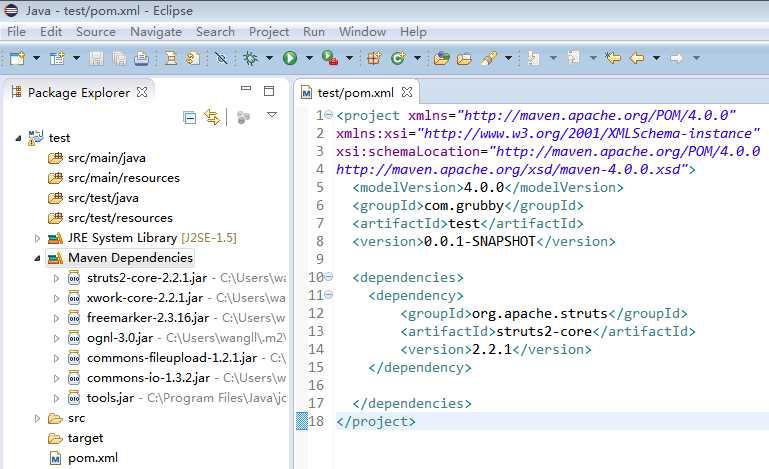The image size is (769, 469).
Task: Click the Open Task folder icon
Action: [x=464, y=59]
